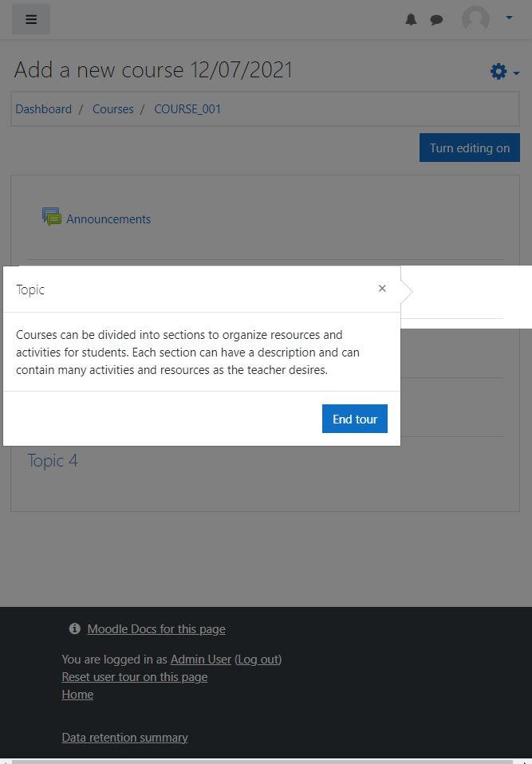Go to Home footer link
The width and height of the screenshot is (532, 764).
(77, 695)
